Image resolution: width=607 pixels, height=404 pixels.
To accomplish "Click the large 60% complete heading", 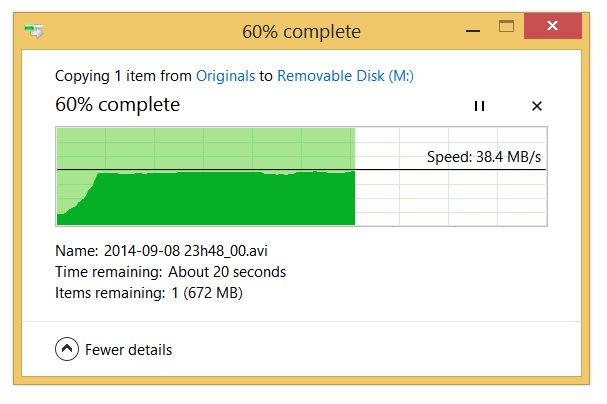I will pos(118,104).
